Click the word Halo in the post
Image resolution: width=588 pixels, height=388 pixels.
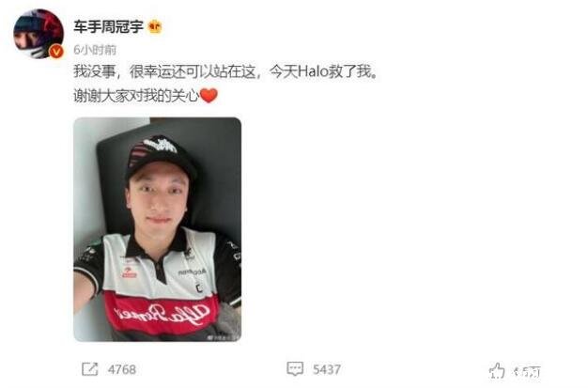point(313,71)
